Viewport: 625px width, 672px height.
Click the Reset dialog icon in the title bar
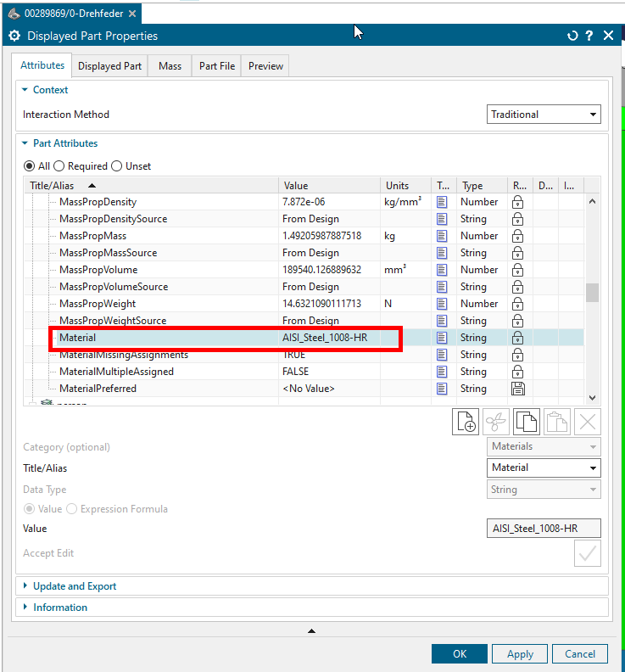(x=572, y=36)
